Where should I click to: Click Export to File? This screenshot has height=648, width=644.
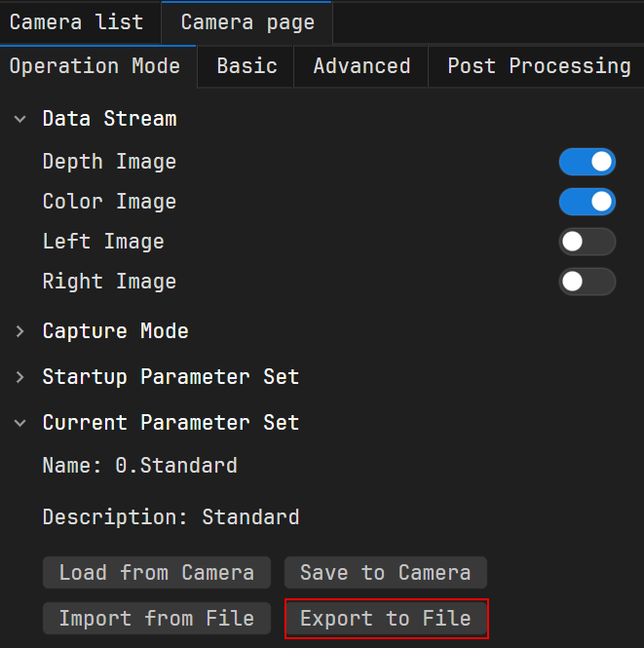(386, 619)
